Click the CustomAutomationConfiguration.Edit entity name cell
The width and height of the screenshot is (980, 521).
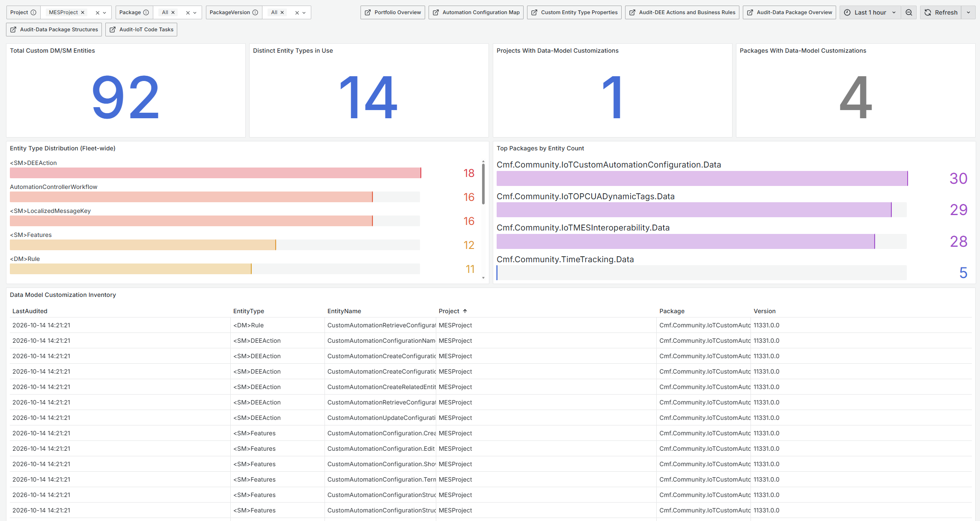(380, 449)
